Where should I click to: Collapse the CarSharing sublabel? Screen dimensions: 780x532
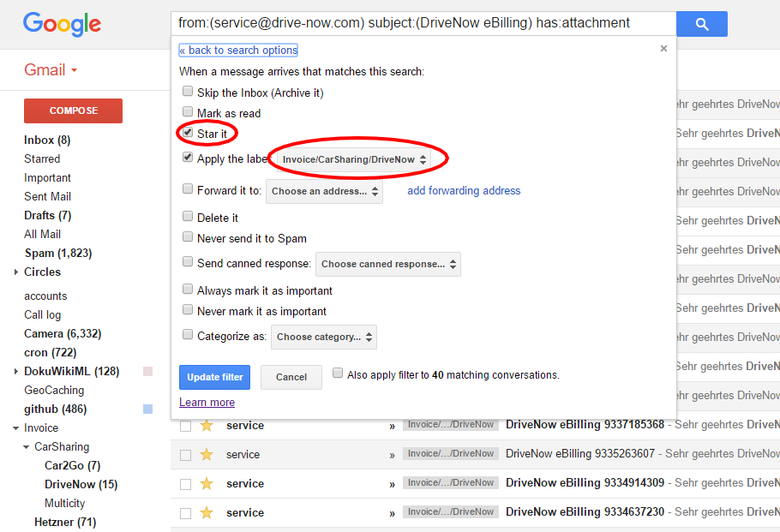point(27,447)
